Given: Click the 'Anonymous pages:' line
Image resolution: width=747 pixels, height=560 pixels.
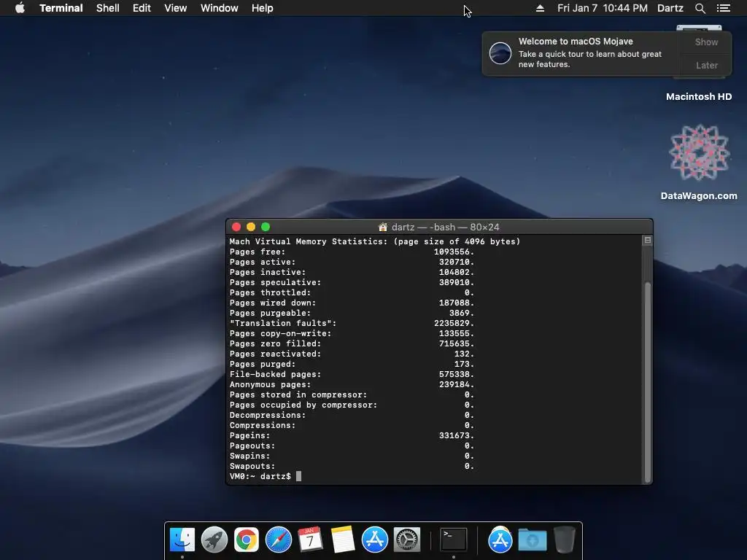Looking at the screenshot, I should pos(352,385).
